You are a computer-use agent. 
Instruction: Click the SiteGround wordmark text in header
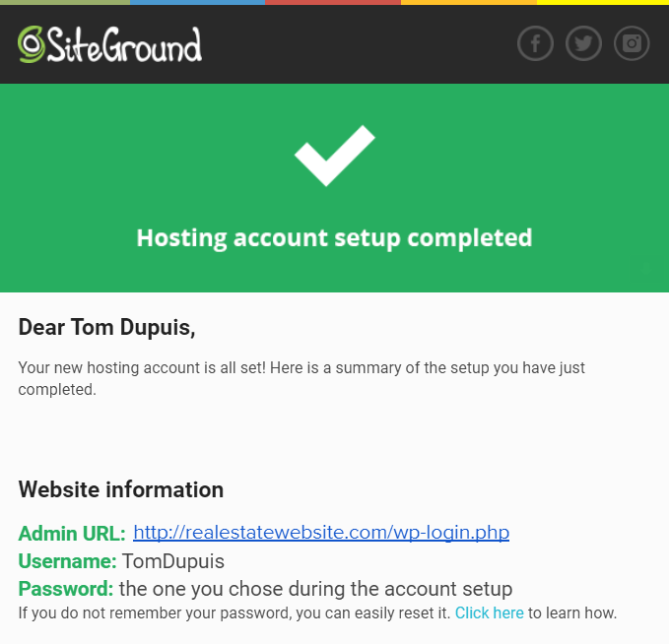pos(124,44)
